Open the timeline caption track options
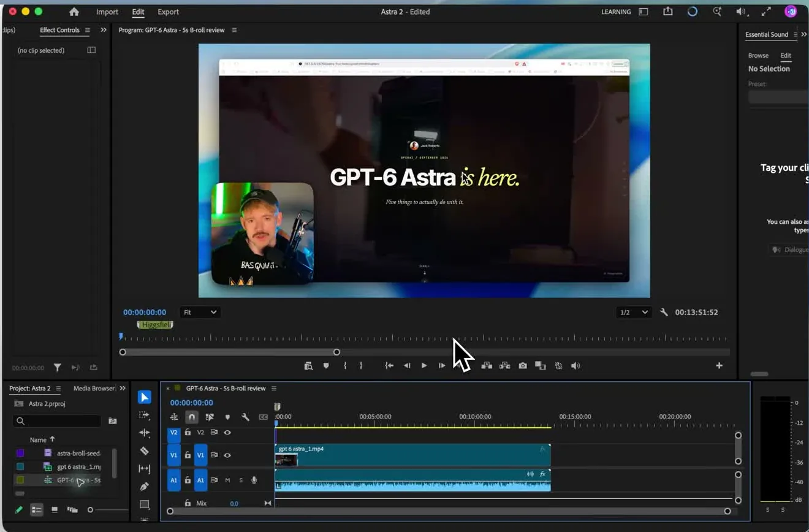809x532 pixels. point(264,417)
